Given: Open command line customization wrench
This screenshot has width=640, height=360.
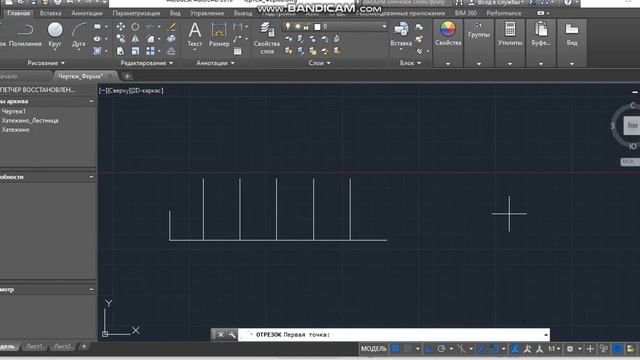Looking at the screenshot, I should 232,335.
